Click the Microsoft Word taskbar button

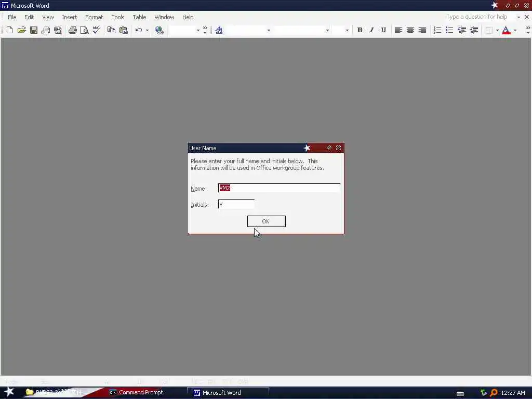point(228,393)
